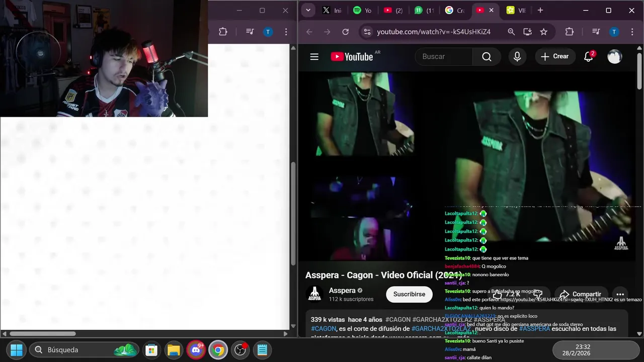Switch to the Google tab

click(454, 10)
